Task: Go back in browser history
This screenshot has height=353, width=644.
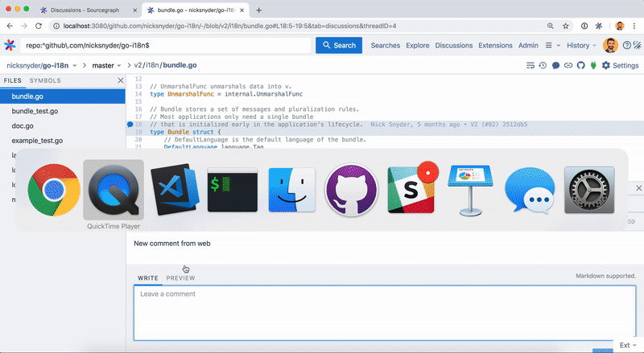Action: tap(10, 26)
